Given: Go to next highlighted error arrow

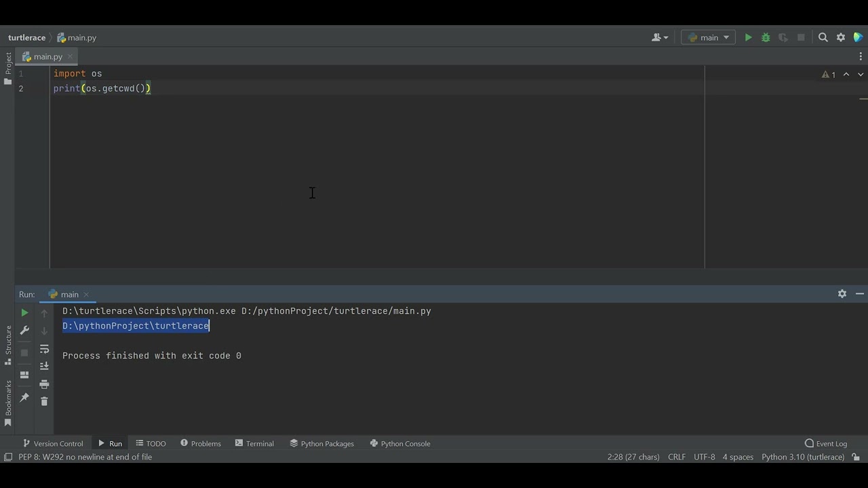Looking at the screenshot, I should 861,75.
